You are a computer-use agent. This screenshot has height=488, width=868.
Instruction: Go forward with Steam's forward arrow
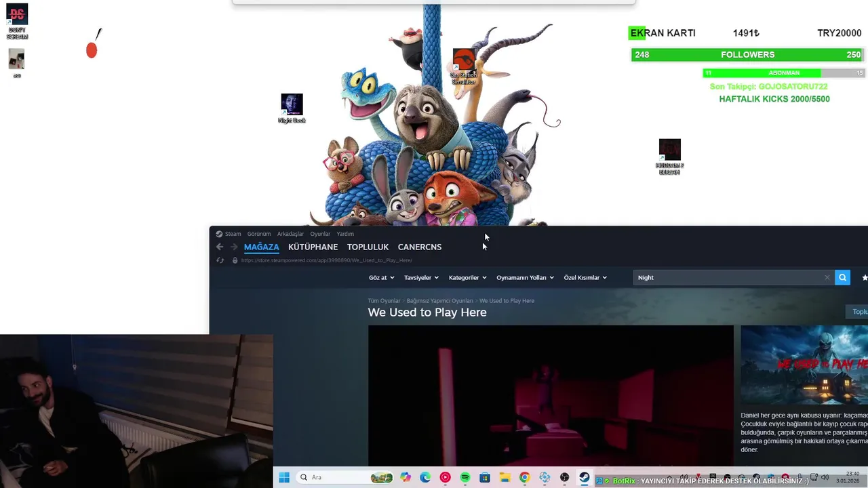(x=234, y=247)
